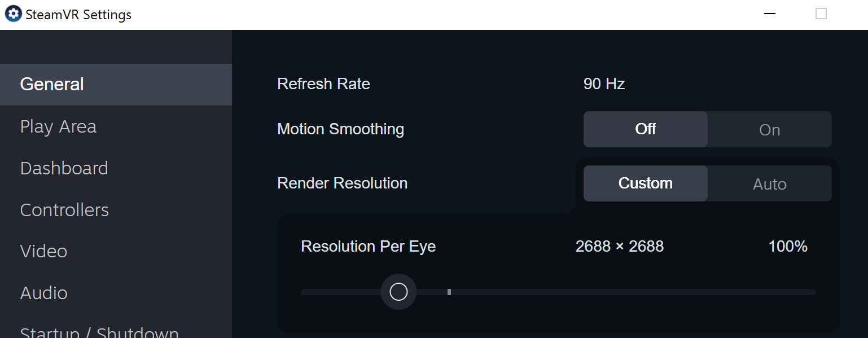The height and width of the screenshot is (338, 868).
Task: Click the 100% resolution percentage value
Action: pyautogui.click(x=788, y=247)
